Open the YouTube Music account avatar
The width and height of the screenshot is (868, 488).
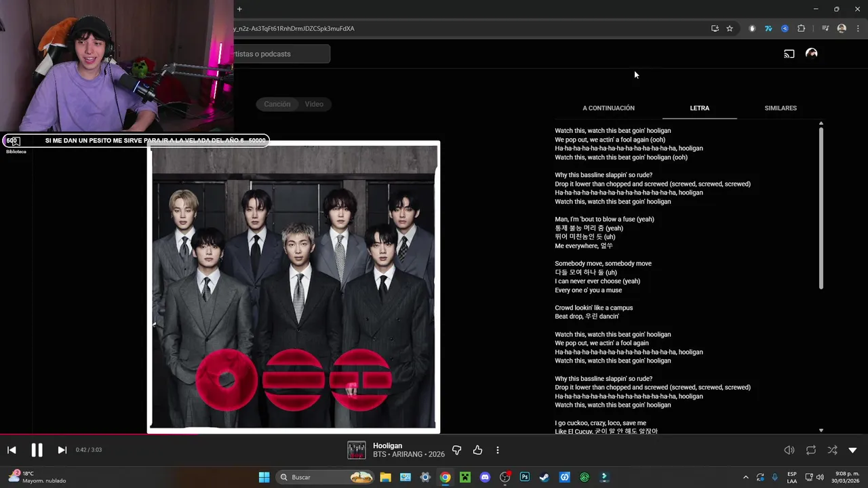(811, 54)
